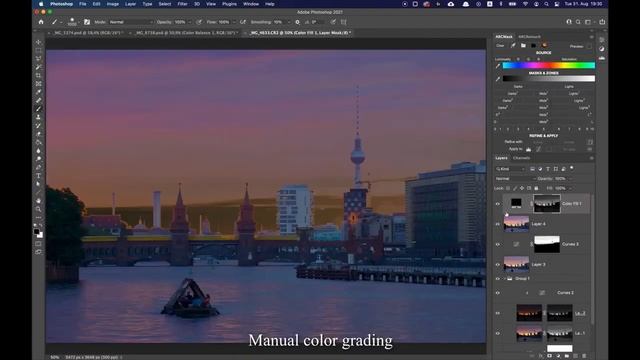The width and height of the screenshot is (640, 360).
Task: Open the Fill percentage dropdown in Layers
Action: [x=571, y=188]
